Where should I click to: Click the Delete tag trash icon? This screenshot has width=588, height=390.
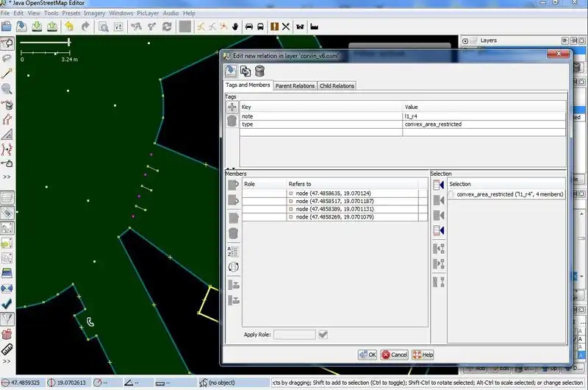tap(232, 121)
